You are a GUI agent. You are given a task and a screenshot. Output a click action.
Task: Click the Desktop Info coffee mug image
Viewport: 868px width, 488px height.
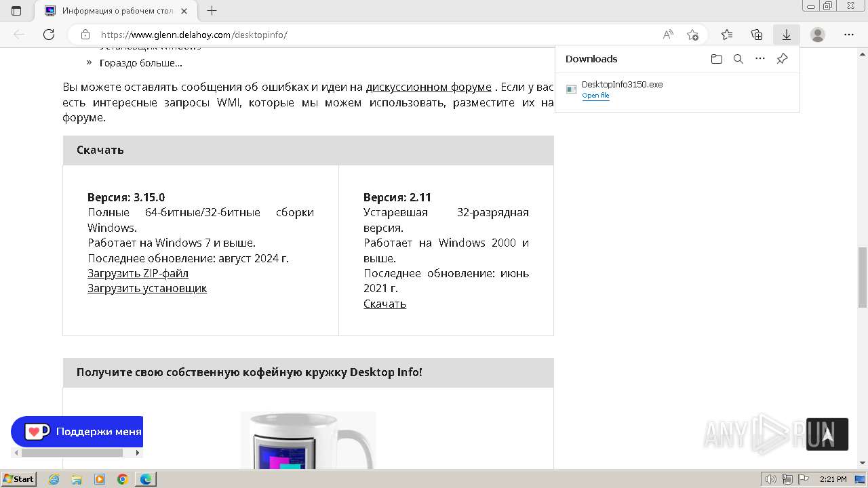[x=308, y=440]
